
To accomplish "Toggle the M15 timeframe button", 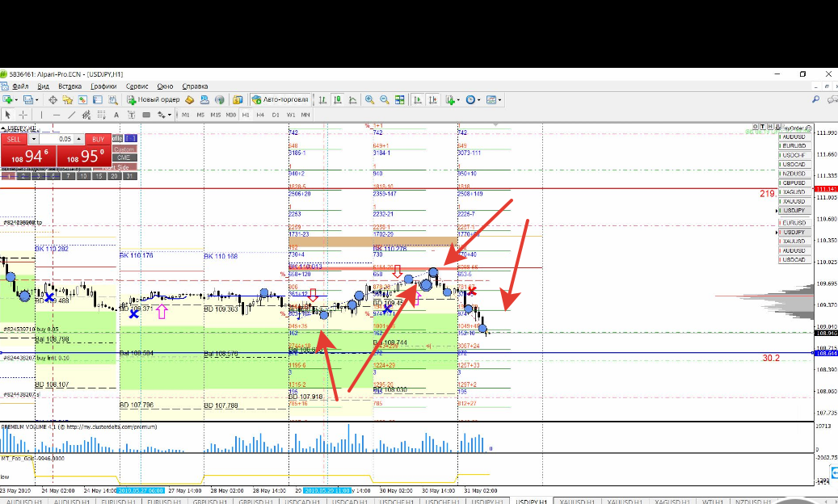I will click(x=216, y=115).
